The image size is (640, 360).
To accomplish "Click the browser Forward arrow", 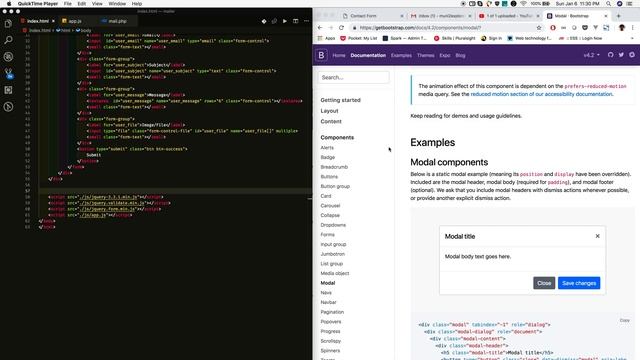I will [331, 28].
